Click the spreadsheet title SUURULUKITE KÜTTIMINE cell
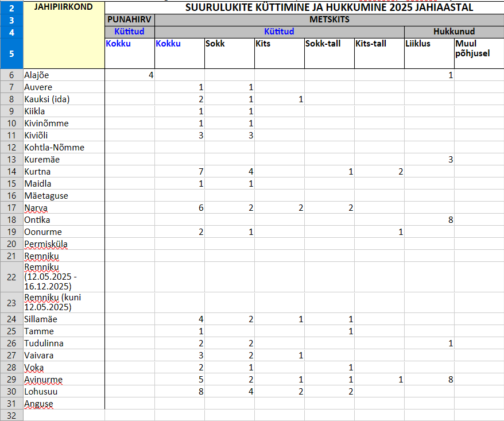The width and height of the screenshot is (504, 421). pyautogui.click(x=329, y=7)
